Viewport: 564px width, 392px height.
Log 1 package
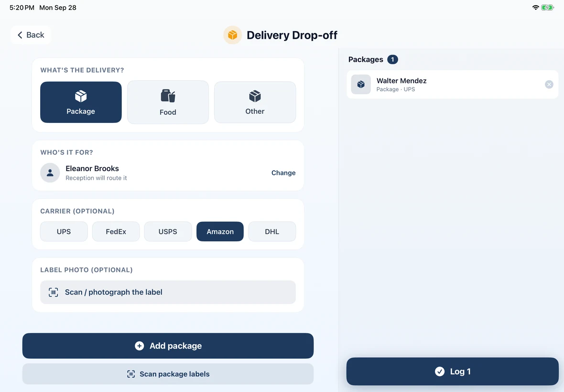click(x=453, y=371)
